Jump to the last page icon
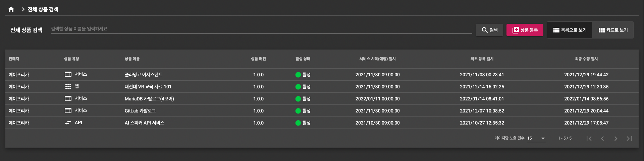This screenshot has width=644, height=161. (629, 138)
